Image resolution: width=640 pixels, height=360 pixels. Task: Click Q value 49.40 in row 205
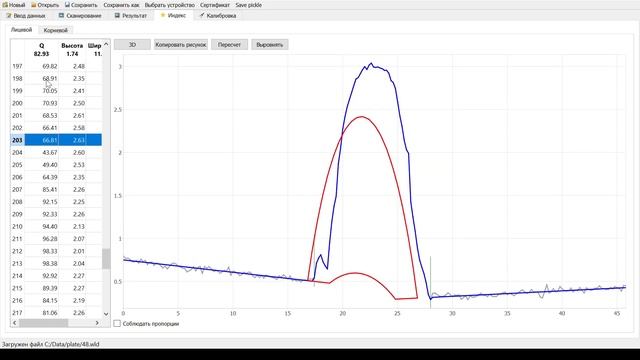(x=50, y=164)
